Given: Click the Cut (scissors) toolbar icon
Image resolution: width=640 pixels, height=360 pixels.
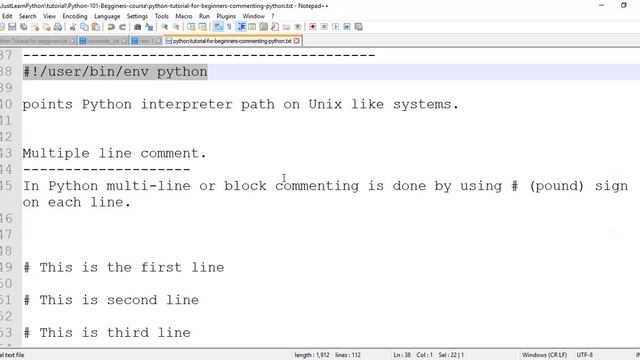Looking at the screenshot, I should point(73,27).
